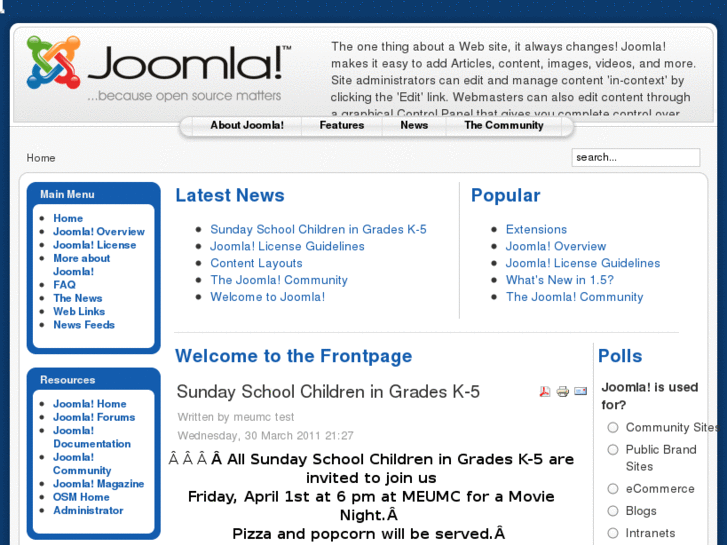Screen dimensions: 727x545
Task: Click the Latest News heading
Action: (230, 195)
